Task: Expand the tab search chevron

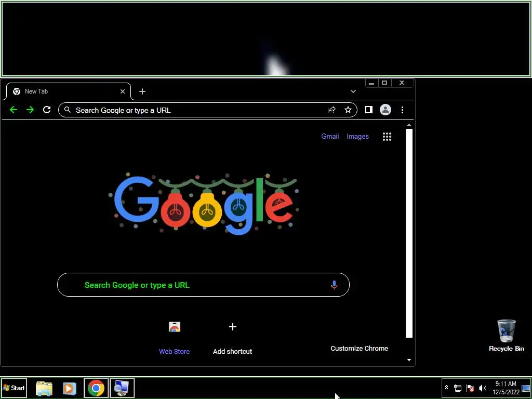Action: (x=353, y=91)
